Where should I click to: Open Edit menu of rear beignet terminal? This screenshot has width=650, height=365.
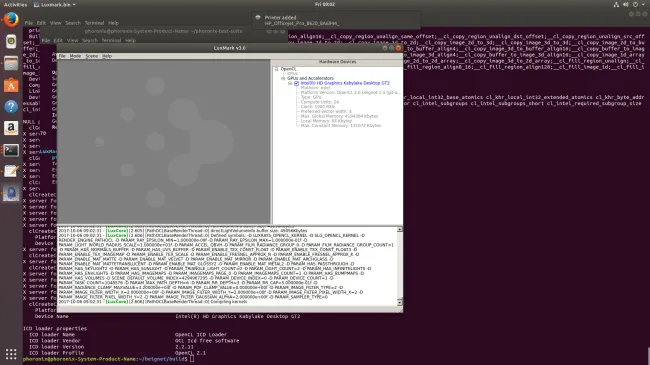click(41, 23)
